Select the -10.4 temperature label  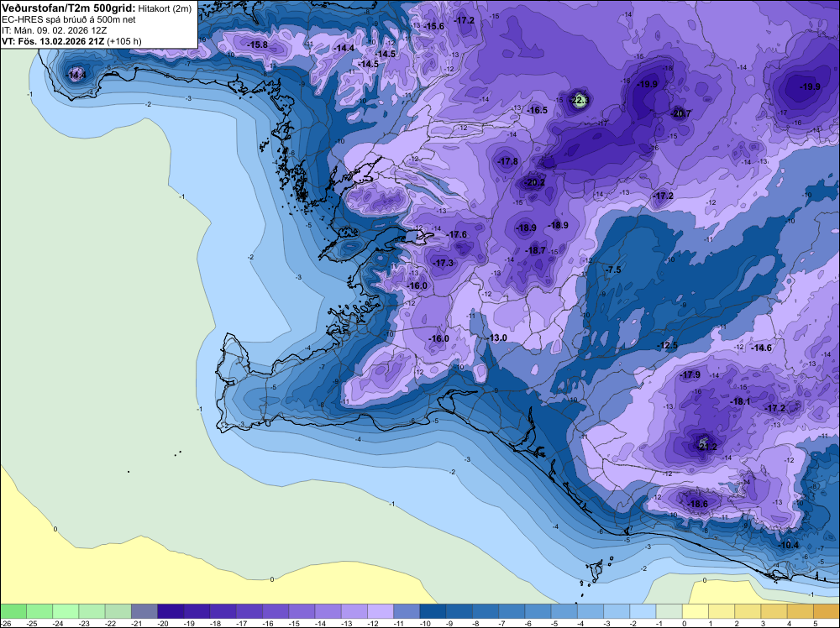(x=788, y=546)
